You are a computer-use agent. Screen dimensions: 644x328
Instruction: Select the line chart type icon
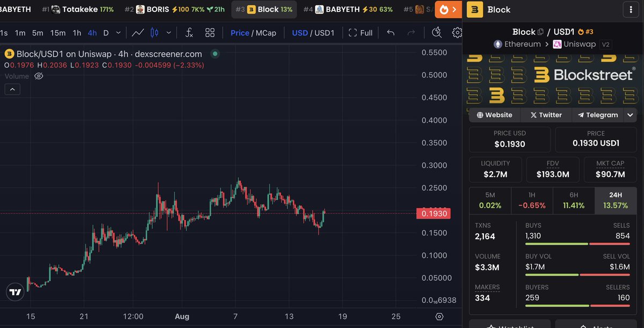coord(138,33)
